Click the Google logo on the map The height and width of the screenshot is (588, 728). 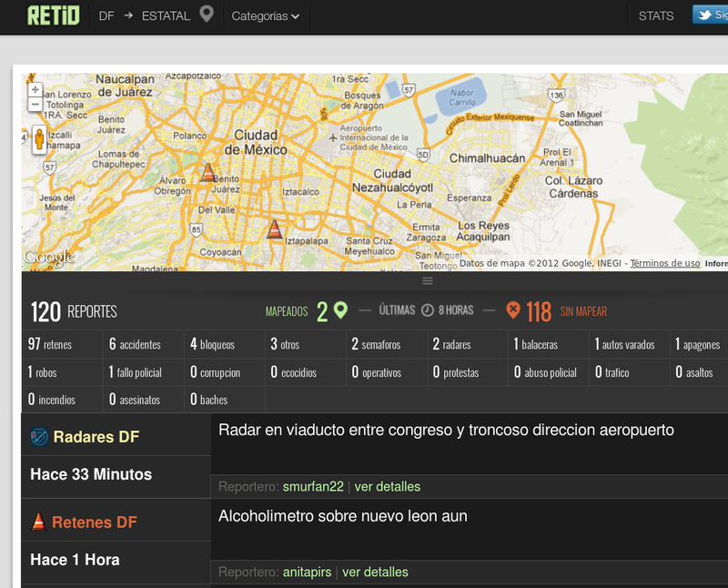click(49, 258)
